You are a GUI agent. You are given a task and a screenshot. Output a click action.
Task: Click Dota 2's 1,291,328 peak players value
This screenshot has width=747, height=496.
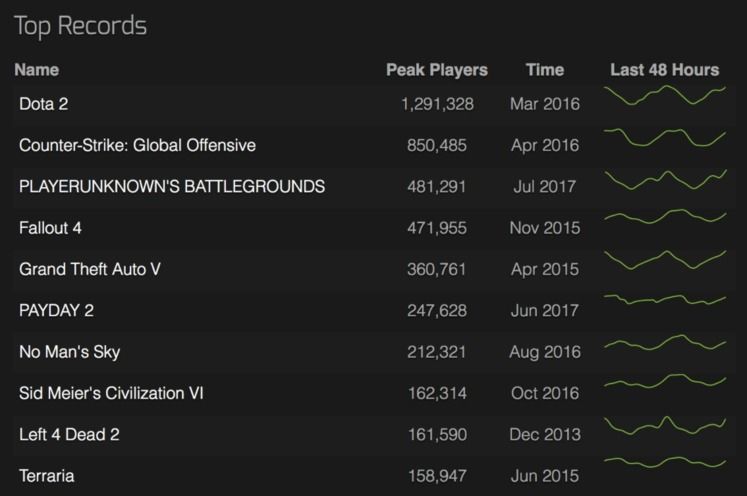tap(437, 104)
